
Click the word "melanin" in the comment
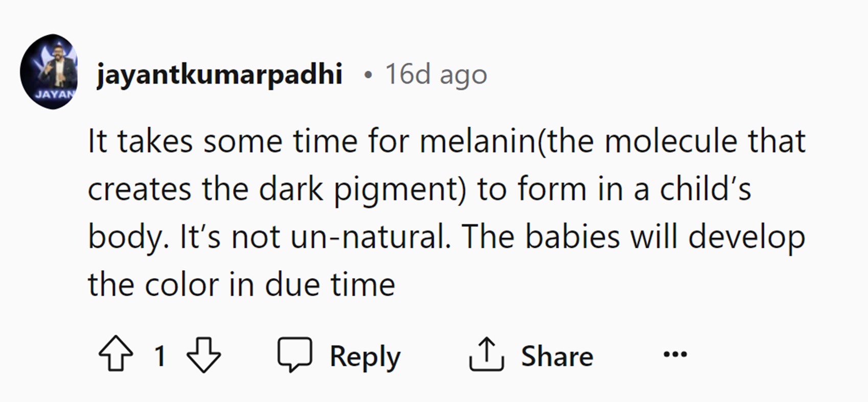tap(476, 141)
